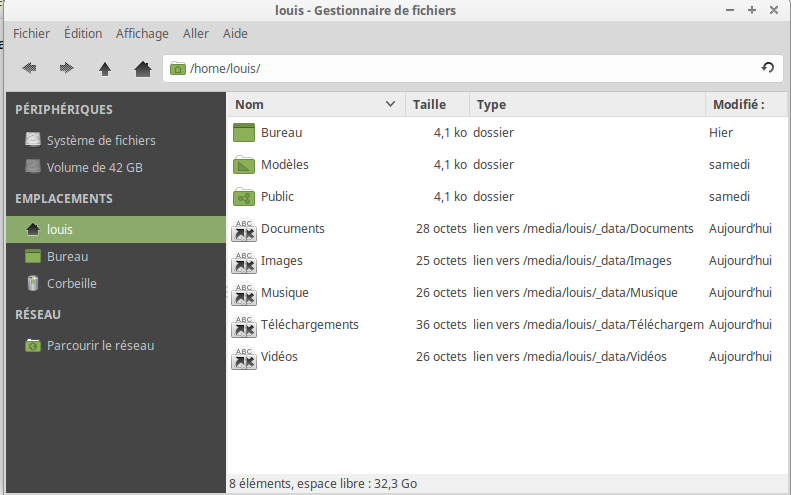This screenshot has width=791, height=495.
Task: Select the Vidéos broken link icon
Action: click(244, 358)
